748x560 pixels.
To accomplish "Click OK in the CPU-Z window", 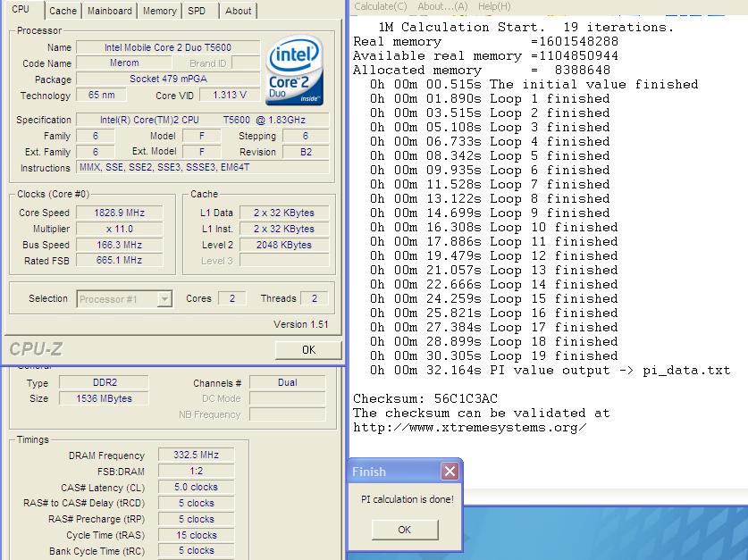I will tap(308, 350).
